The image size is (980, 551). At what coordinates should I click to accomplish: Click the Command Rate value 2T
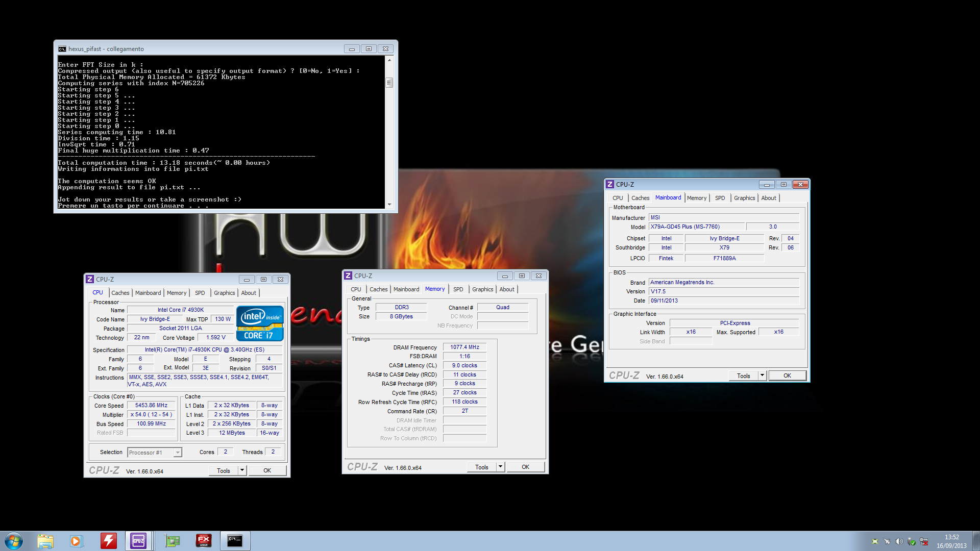point(464,411)
